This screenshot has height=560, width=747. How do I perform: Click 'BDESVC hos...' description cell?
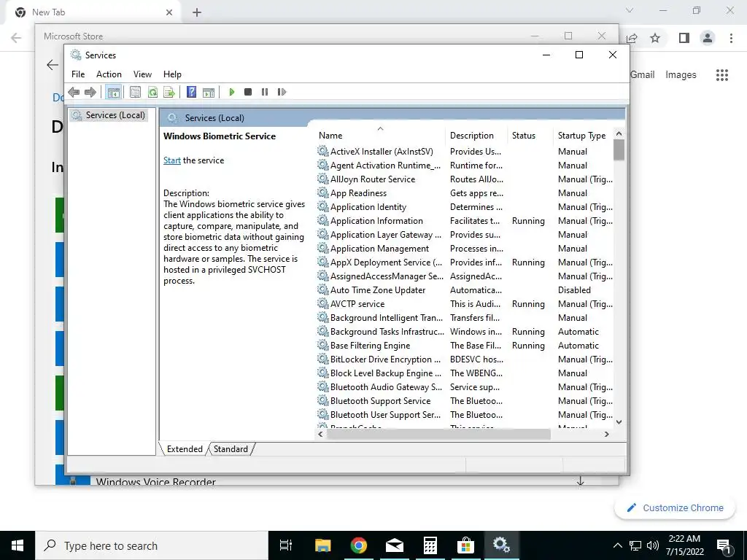tap(476, 359)
